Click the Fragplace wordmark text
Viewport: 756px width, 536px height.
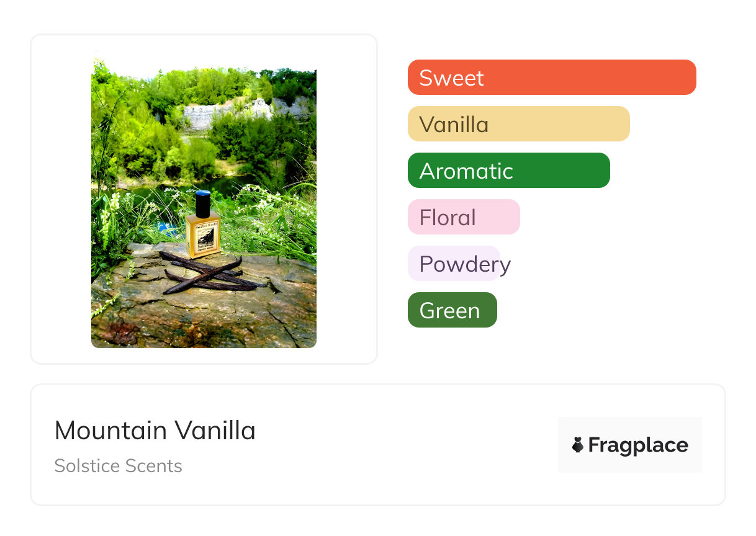638,445
